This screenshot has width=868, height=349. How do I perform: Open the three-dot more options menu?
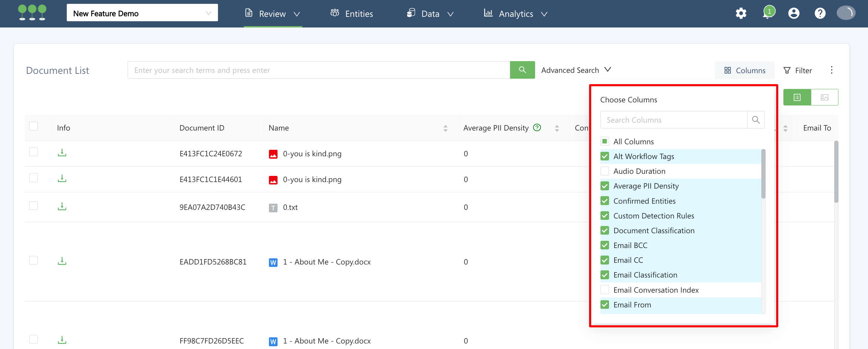[x=832, y=70]
